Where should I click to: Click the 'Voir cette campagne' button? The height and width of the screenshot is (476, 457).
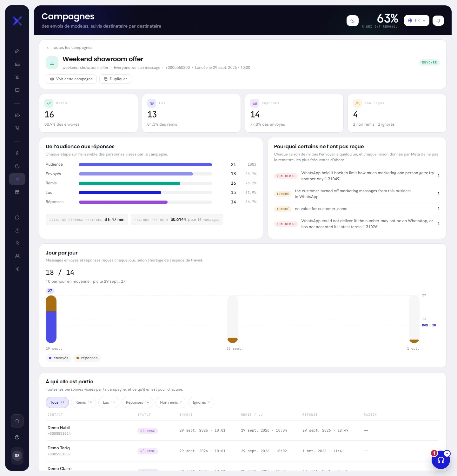[71, 79]
